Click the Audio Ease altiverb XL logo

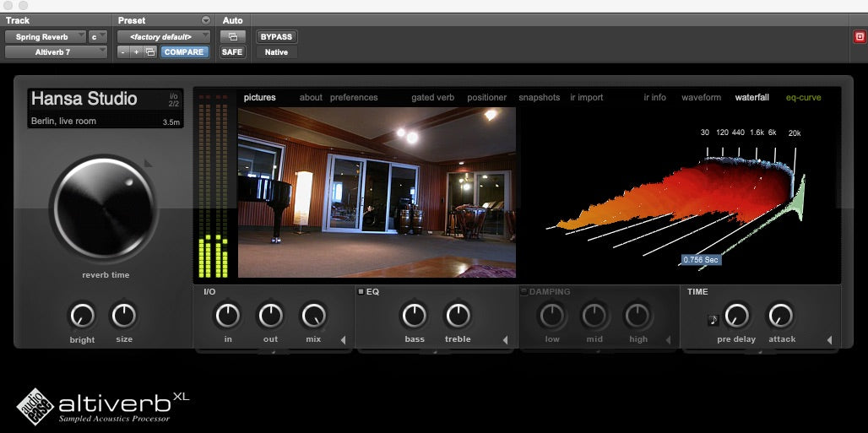point(103,407)
